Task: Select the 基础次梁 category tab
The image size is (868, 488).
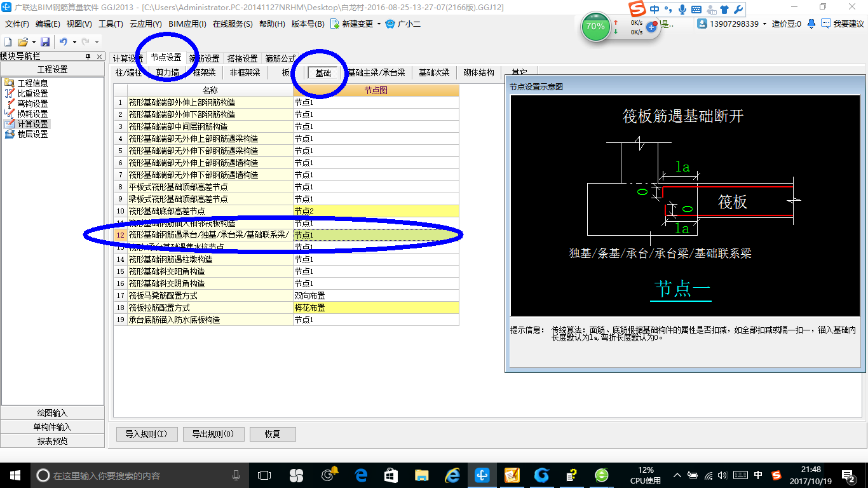Action: pos(434,72)
